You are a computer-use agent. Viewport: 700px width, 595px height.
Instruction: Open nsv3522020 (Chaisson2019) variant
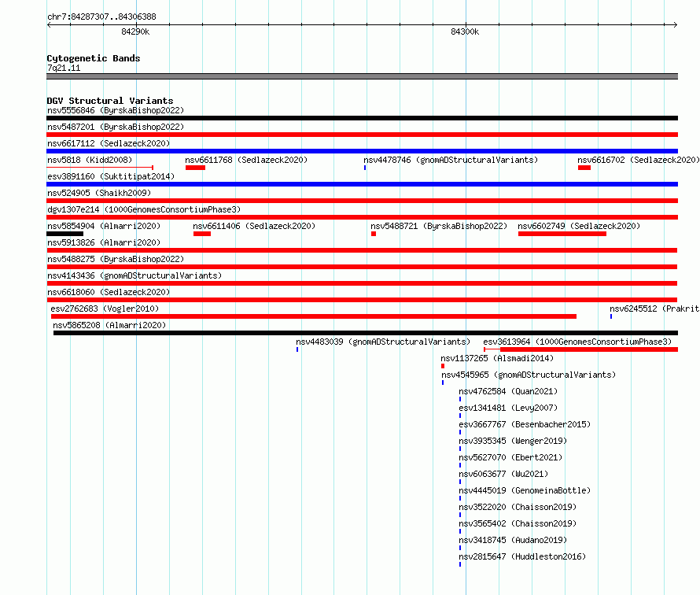518,507
